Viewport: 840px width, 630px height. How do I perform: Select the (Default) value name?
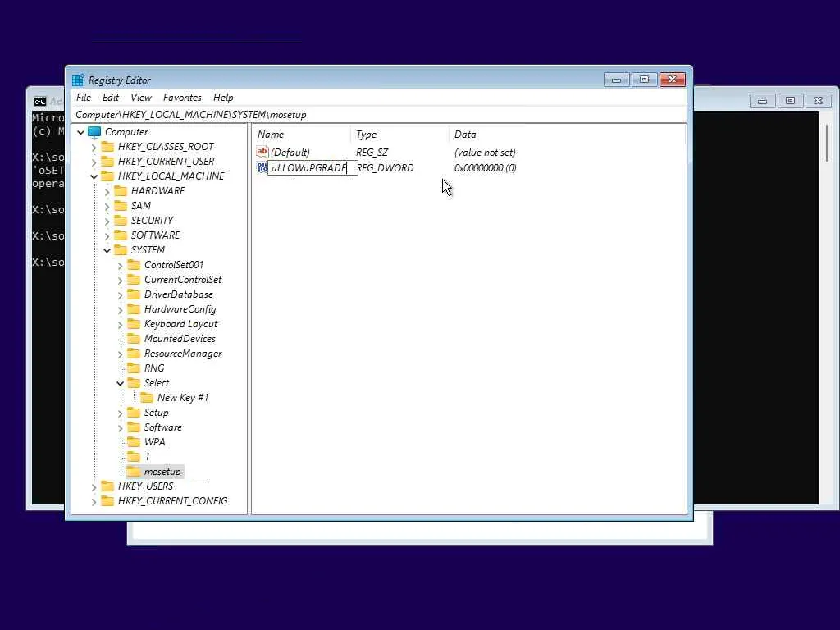coord(290,153)
